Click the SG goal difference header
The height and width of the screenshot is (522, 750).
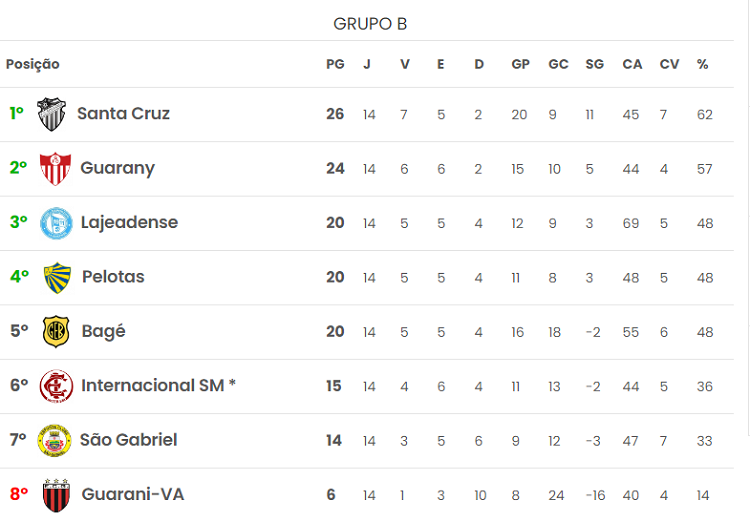[x=594, y=64]
